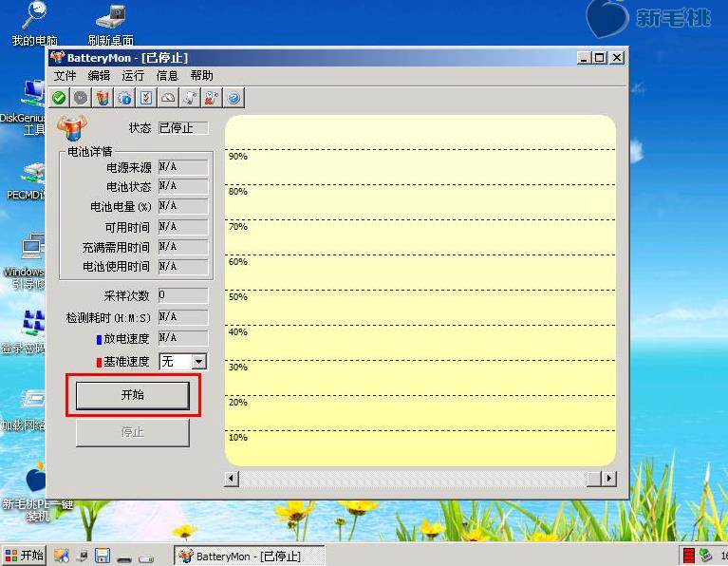Click the log scroll document toolbar icon

(190, 98)
